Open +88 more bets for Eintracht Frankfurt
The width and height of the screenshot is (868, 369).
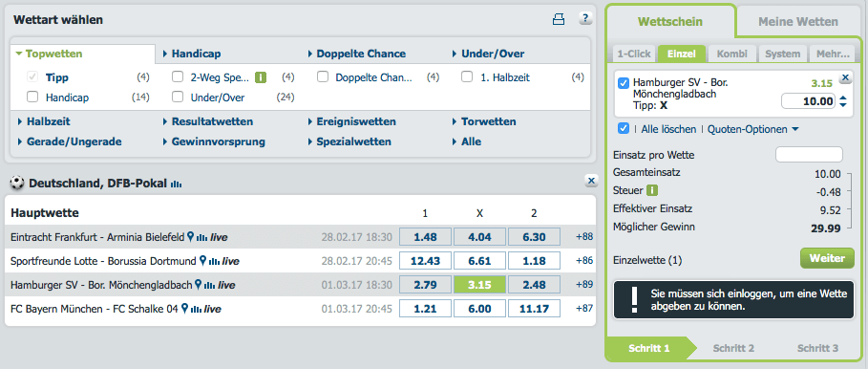pyautogui.click(x=584, y=236)
